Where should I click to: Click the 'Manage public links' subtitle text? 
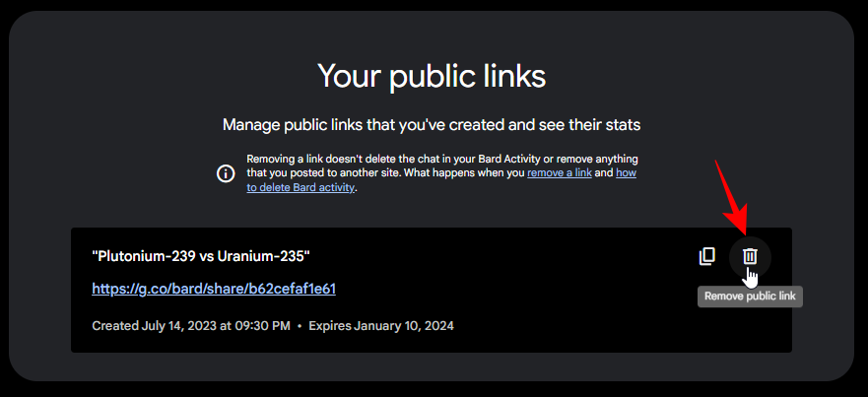[x=432, y=124]
